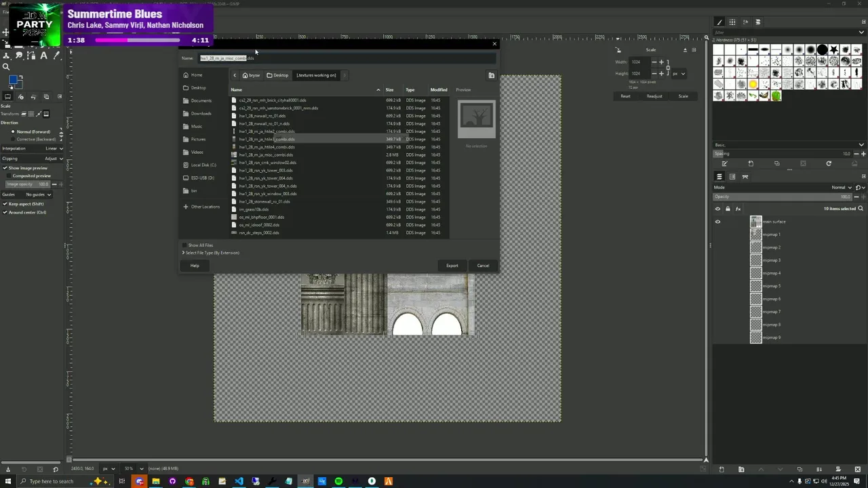Go to Home in places sidebar
The image size is (868, 488).
click(x=197, y=75)
